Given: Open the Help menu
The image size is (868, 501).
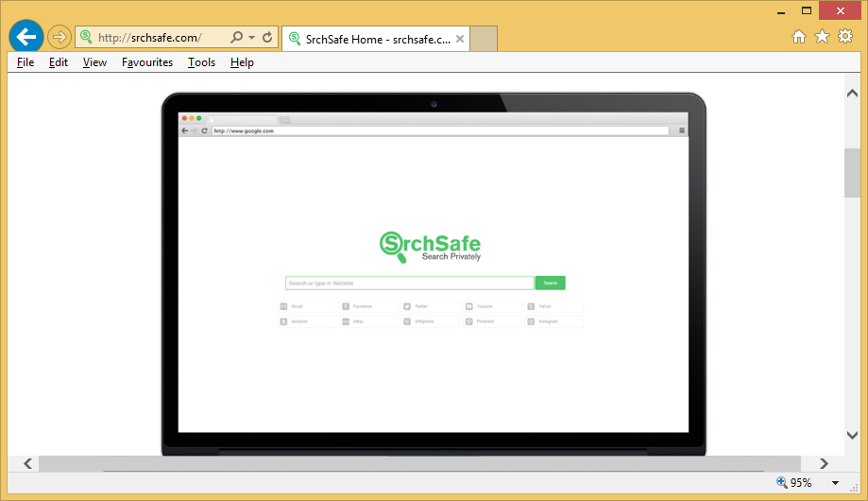Looking at the screenshot, I should 242,62.
